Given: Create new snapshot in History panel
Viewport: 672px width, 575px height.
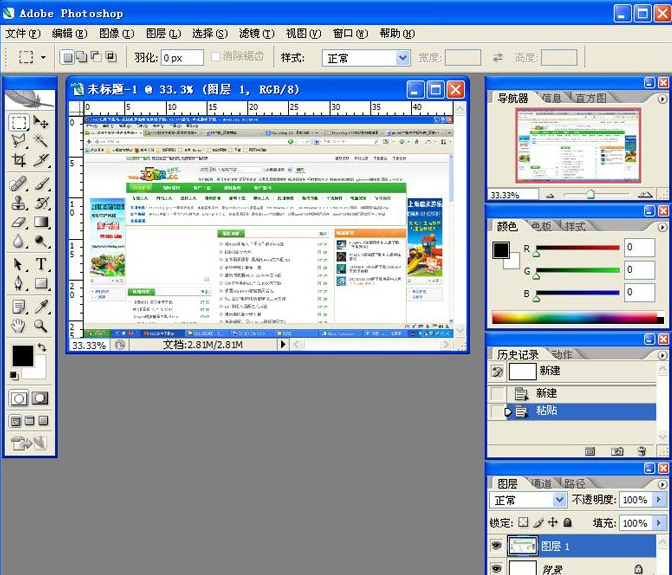Looking at the screenshot, I should 617,451.
